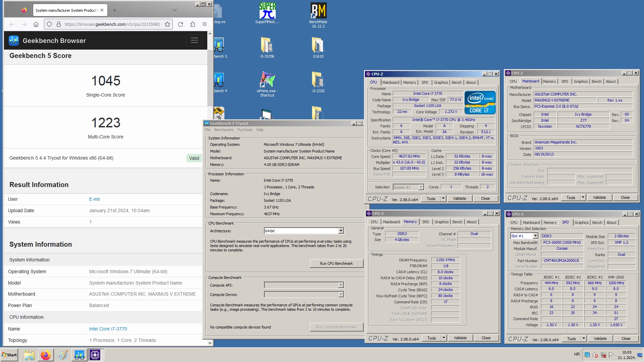The height and width of the screenshot is (362, 644).
Task: Expand Tools arrow in CPU-Z SPD window
Action: 584,339
